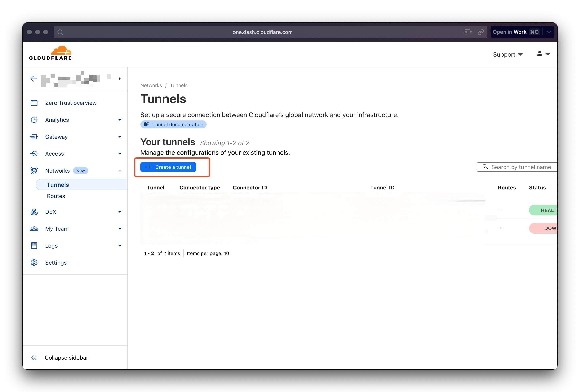580x392 pixels.
Task: Click the browser search magnifier icon
Action: [x=60, y=32]
